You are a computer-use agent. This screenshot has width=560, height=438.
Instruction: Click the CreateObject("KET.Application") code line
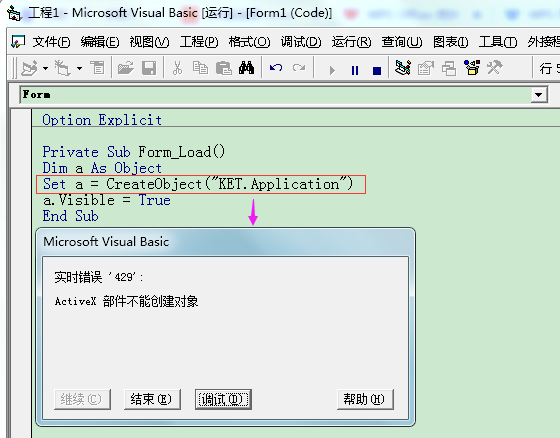tap(198, 184)
